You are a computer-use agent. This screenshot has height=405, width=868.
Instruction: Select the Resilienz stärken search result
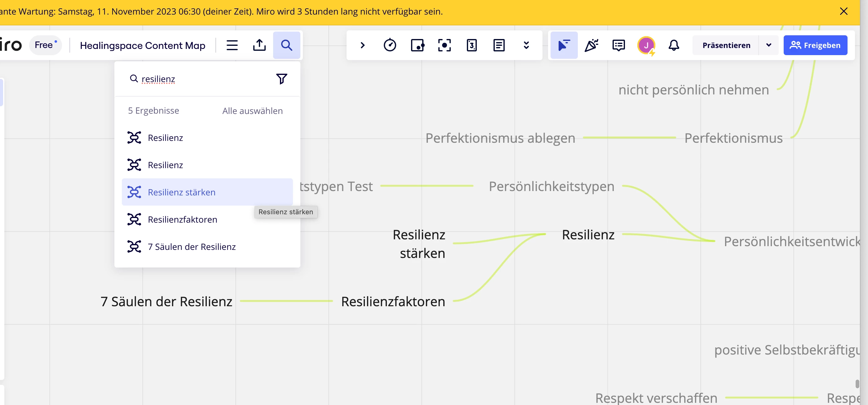tap(207, 192)
